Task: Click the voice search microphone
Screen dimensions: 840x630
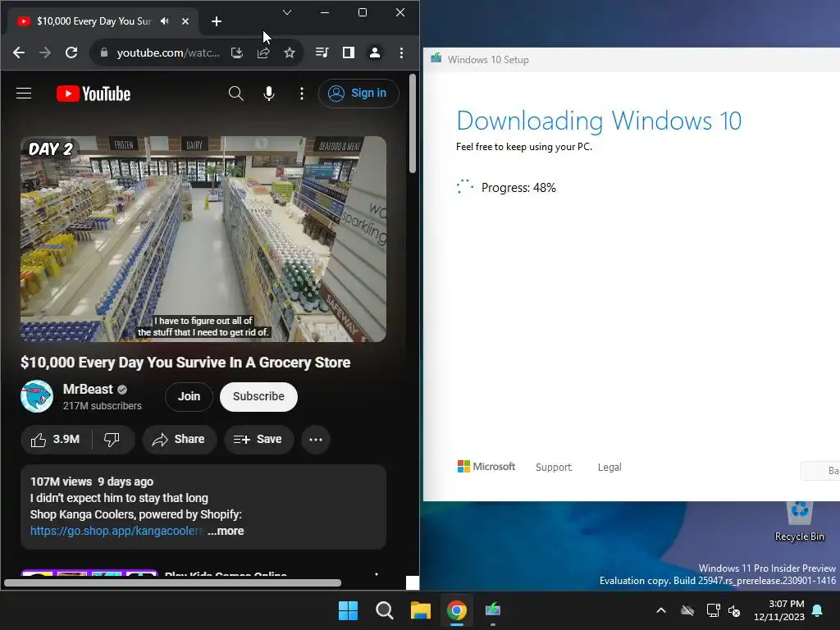Action: pyautogui.click(x=269, y=94)
